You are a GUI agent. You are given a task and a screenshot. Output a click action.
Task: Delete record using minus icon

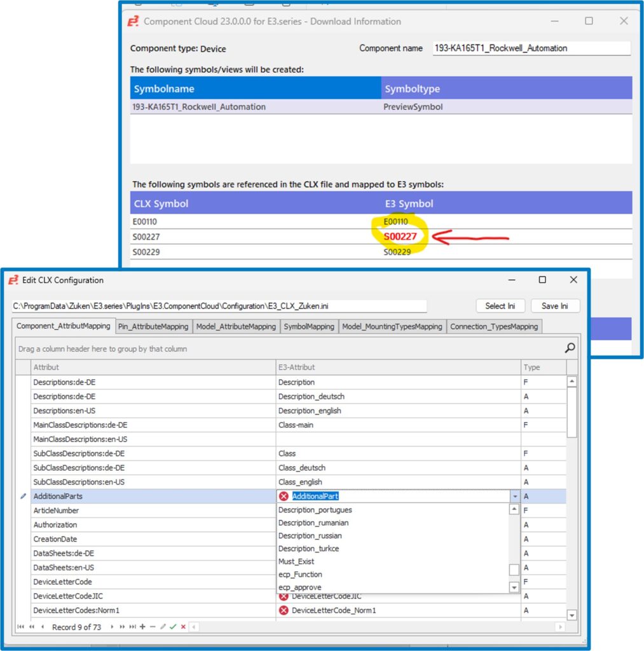(153, 627)
